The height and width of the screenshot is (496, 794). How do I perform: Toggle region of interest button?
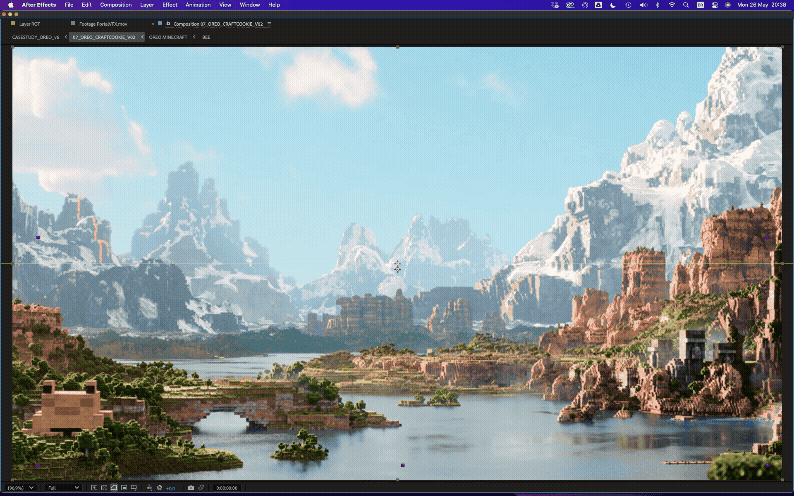click(124, 488)
